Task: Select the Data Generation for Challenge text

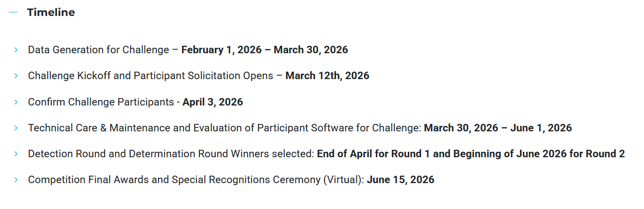Action: point(98,50)
